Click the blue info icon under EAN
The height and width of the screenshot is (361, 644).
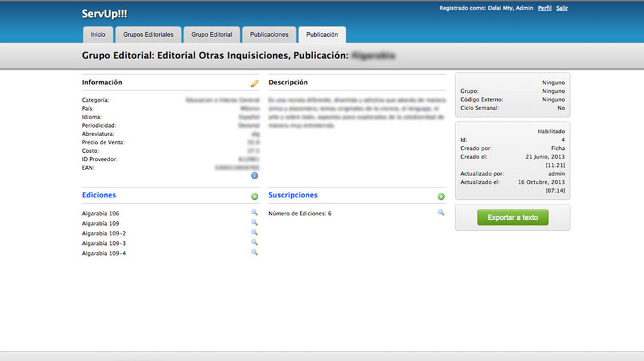coord(254,175)
